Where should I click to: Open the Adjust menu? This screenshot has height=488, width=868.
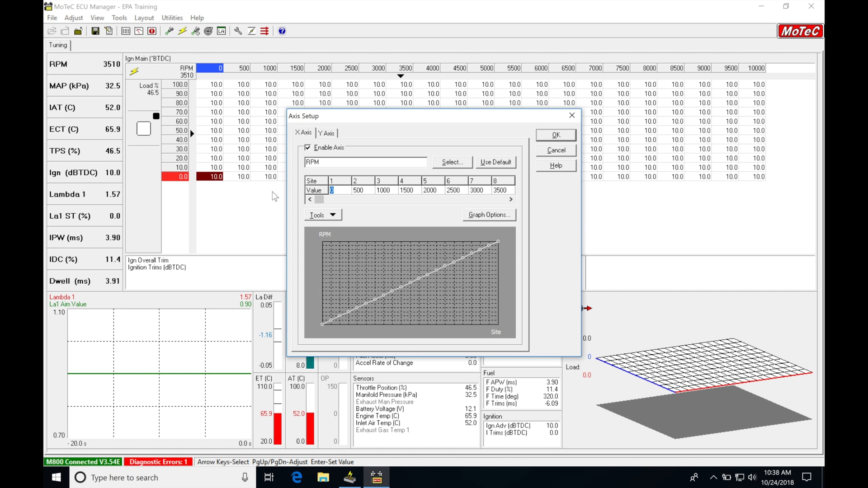[73, 18]
